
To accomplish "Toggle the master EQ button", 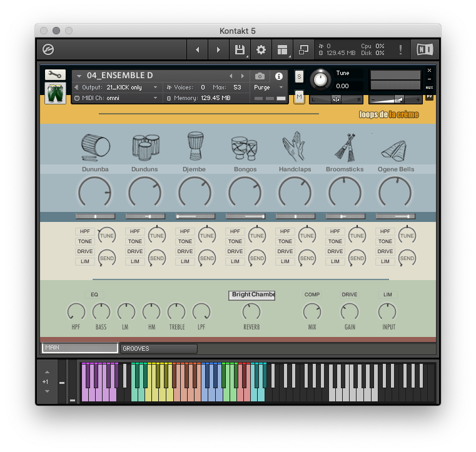I will 94,294.
